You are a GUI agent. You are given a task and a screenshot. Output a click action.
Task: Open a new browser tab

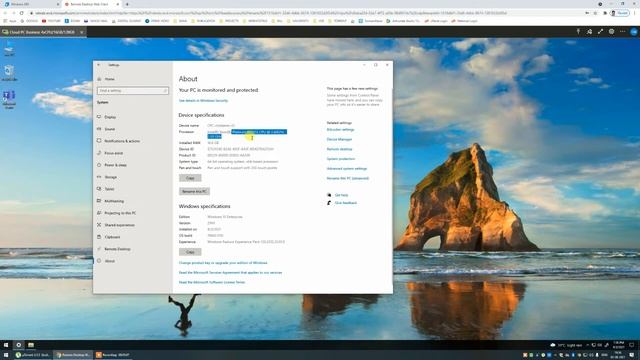(x=127, y=4)
